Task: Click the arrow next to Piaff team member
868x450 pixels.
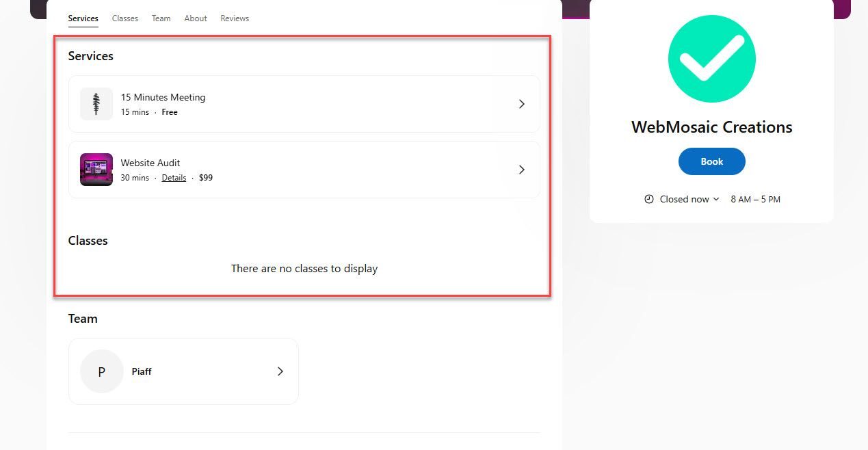Action: click(280, 371)
